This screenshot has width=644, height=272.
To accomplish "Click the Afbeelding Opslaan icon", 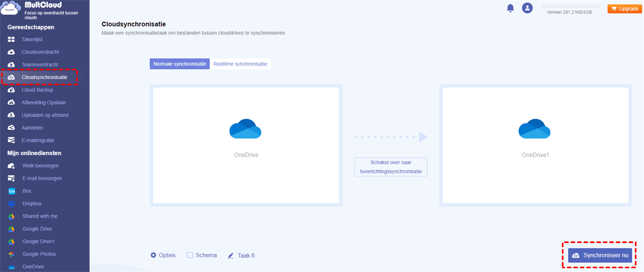I will (11, 102).
